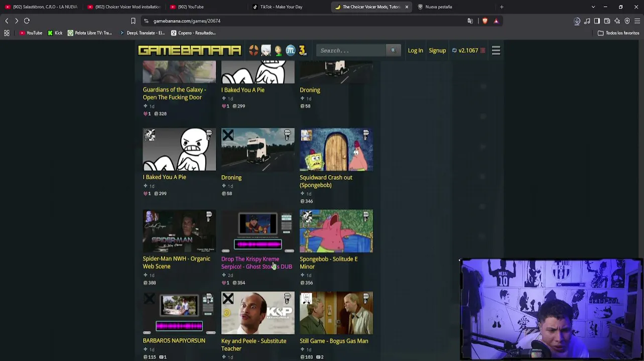Image resolution: width=644 pixels, height=361 pixels.
Task: Open the DeepL Translate bookmark
Action: pos(143,33)
